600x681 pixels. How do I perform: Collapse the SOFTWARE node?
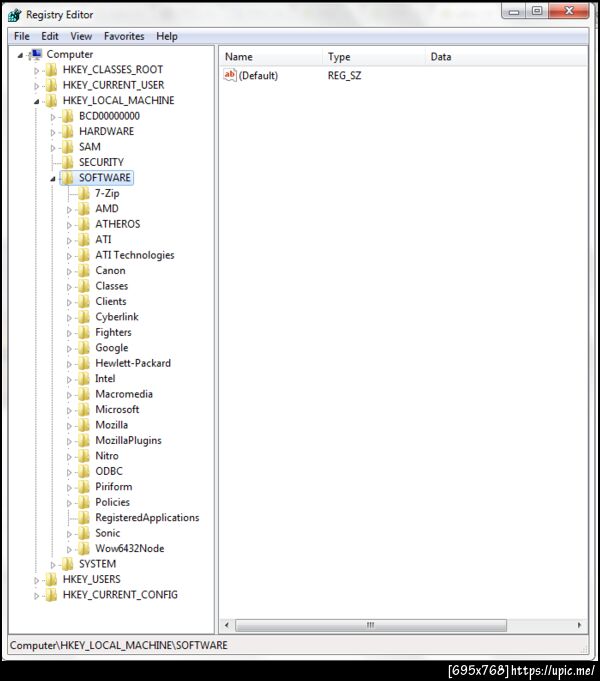53,179
